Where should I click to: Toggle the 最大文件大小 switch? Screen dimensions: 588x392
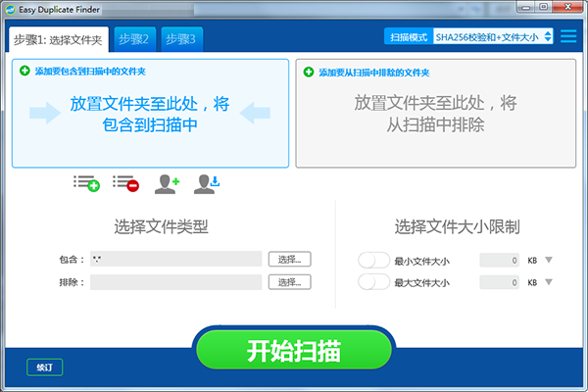pos(374,282)
